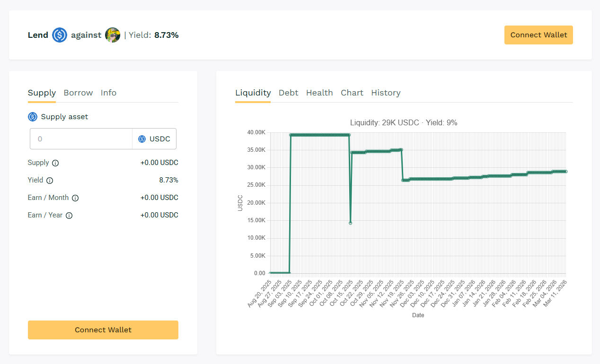Click the info icon next to Yield
The height and width of the screenshot is (364, 600).
coord(50,181)
